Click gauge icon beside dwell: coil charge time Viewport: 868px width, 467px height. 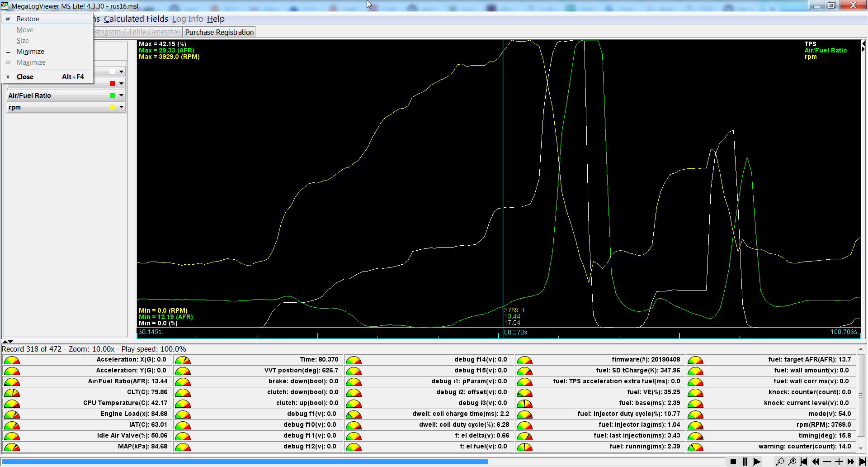(354, 415)
